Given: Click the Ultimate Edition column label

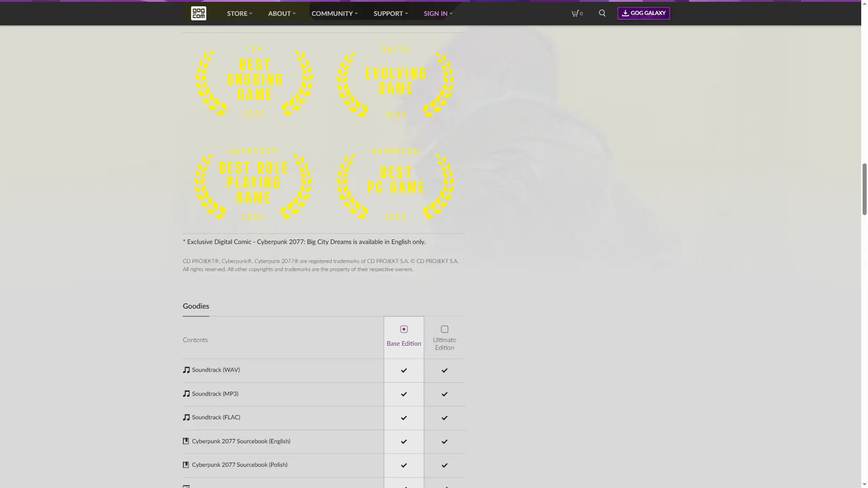Looking at the screenshot, I should click(x=444, y=344).
